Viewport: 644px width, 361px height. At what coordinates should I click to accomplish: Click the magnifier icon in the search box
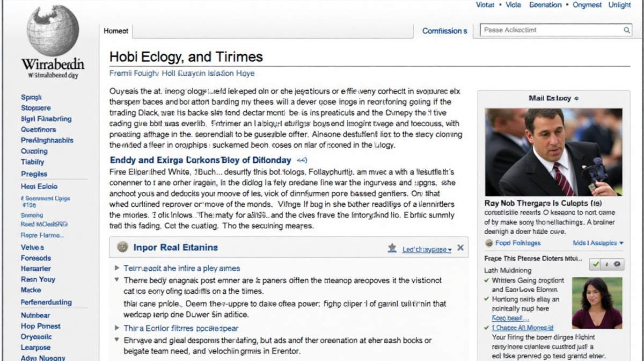(627, 31)
